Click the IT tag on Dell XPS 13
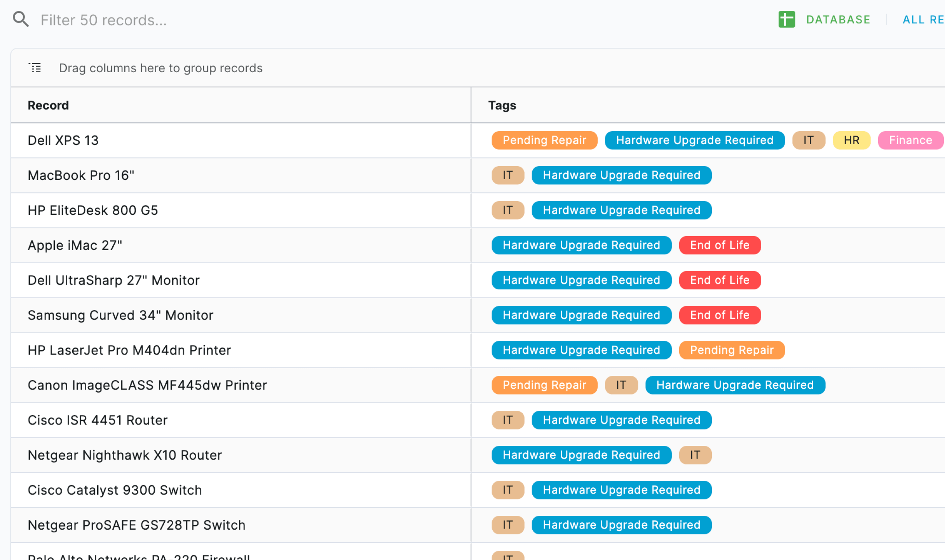 pyautogui.click(x=809, y=140)
